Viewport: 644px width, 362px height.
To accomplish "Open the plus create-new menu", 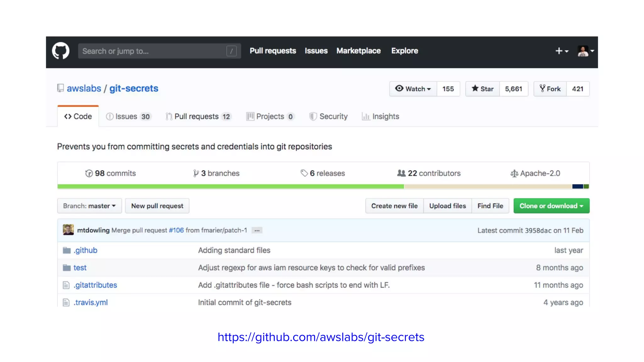I will click(x=562, y=51).
